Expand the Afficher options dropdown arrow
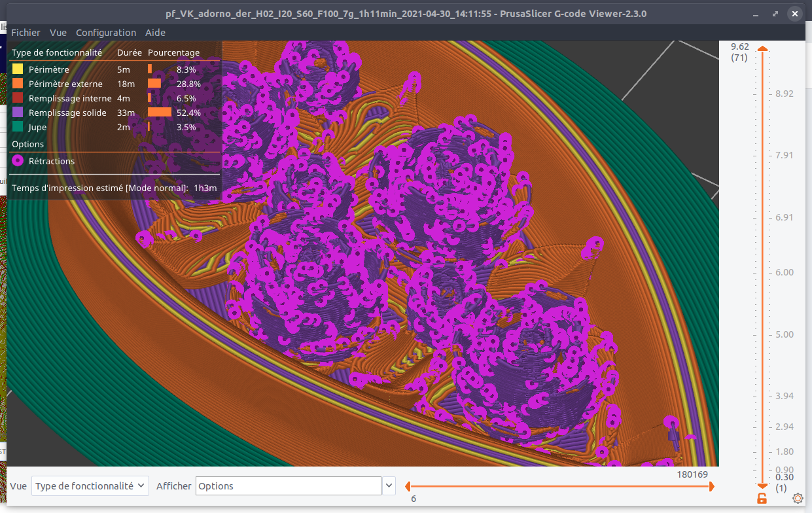This screenshot has width=812, height=513. (389, 486)
